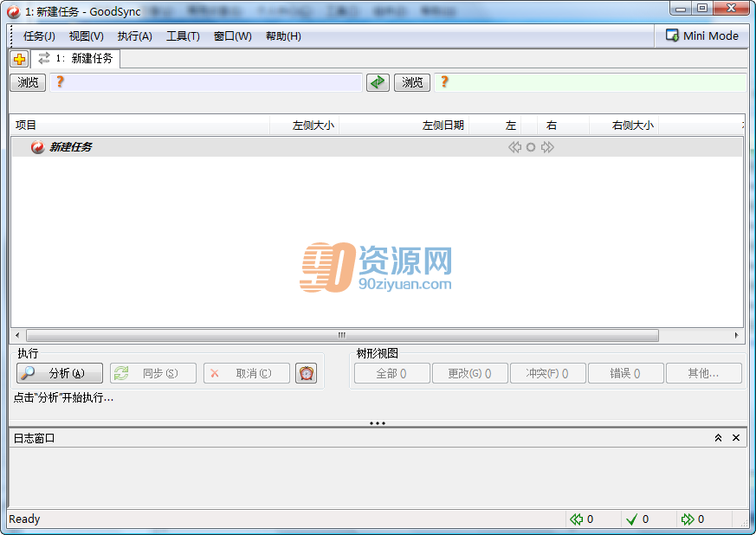Click the horizontal scrollbar thumb
Viewport: 756px width, 535px height.
tap(342, 335)
